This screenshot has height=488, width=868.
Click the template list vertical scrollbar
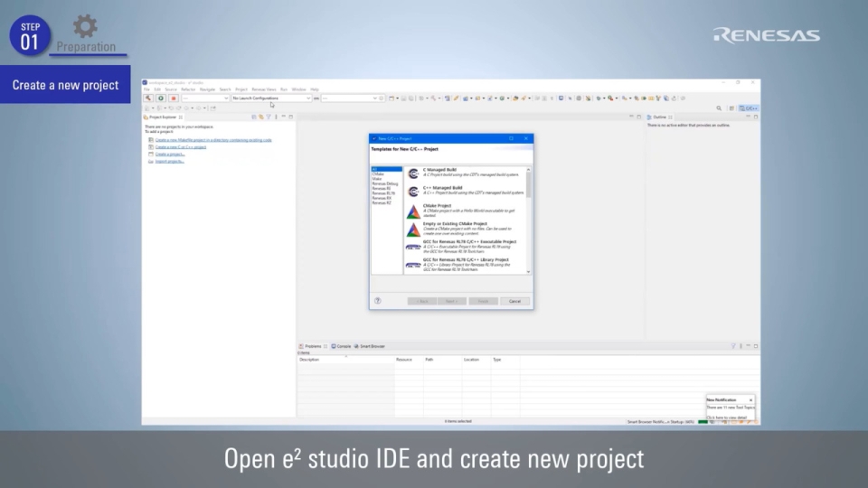[529, 185]
